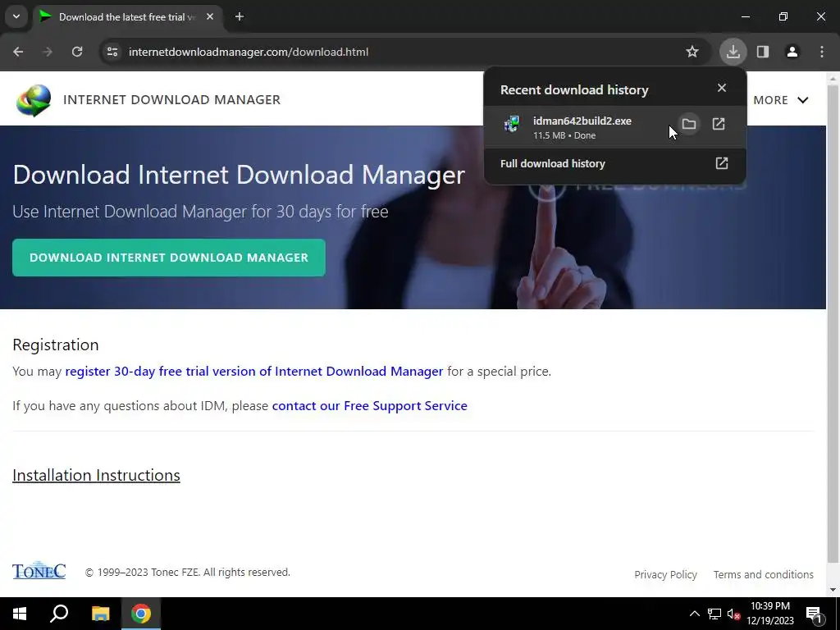
Task: Click the network tray icon
Action: [714, 614]
